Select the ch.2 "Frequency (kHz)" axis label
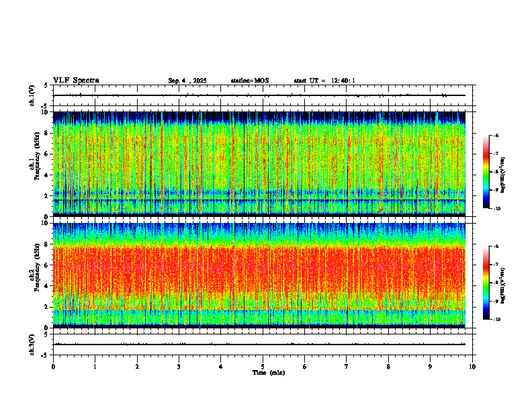This screenshot has width=532, height=411. 37,267
